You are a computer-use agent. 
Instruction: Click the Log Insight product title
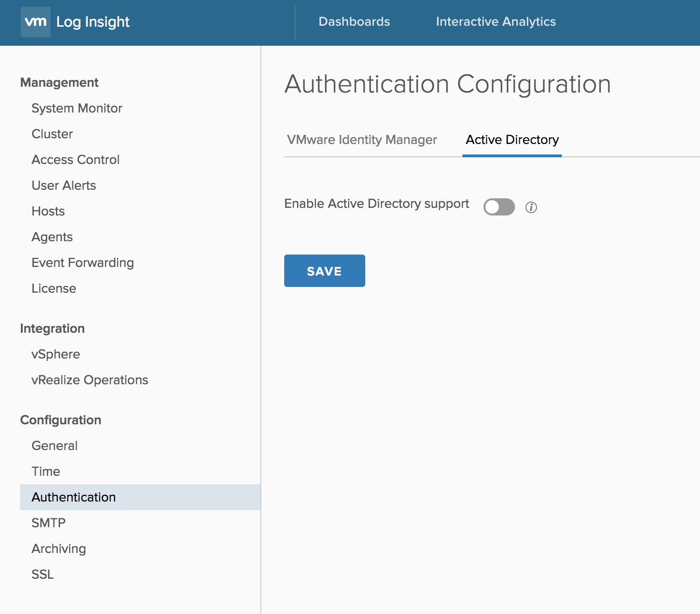pyautogui.click(x=93, y=22)
